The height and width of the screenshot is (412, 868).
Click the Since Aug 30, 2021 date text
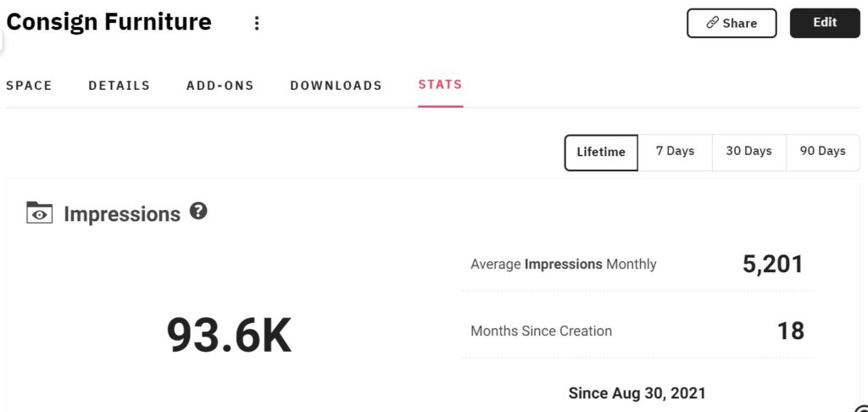point(637,393)
